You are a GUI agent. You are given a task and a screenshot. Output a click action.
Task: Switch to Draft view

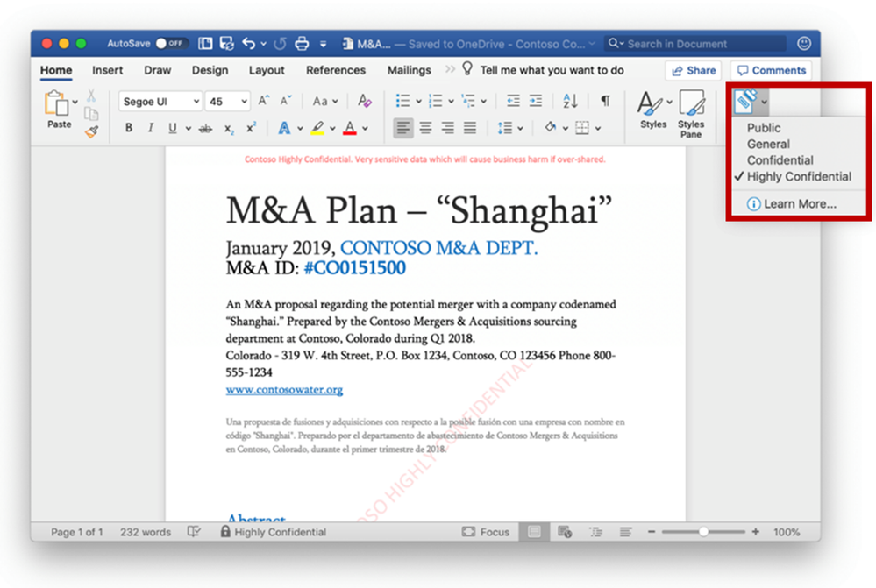[626, 532]
